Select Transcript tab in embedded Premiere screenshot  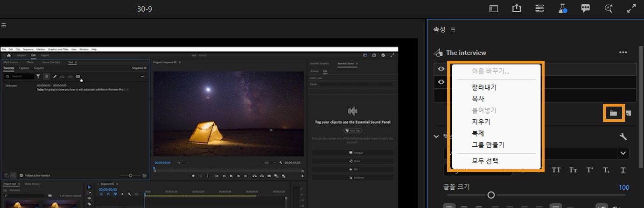9,68
